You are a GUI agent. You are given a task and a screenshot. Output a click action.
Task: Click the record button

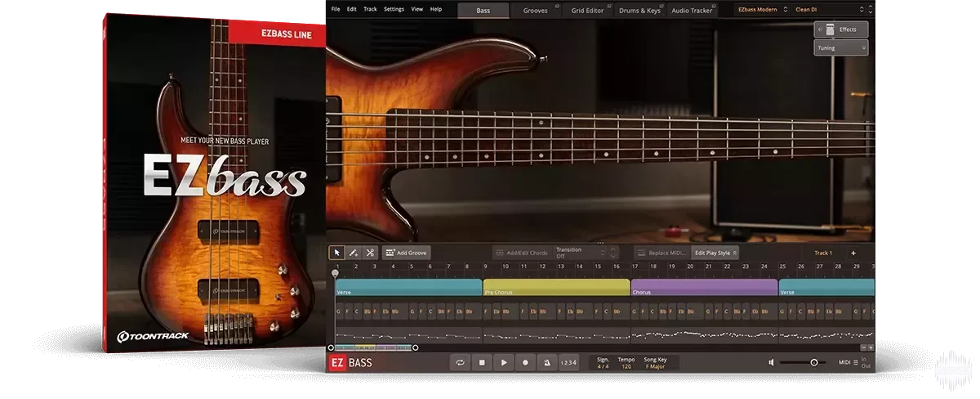point(525,362)
